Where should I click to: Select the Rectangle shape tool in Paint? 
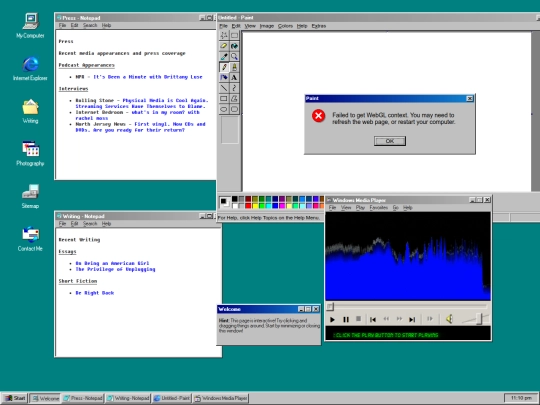pyautogui.click(x=224, y=98)
